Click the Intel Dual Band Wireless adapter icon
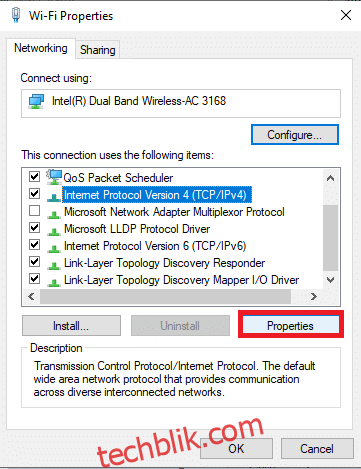The width and height of the screenshot is (361, 469). click(36, 101)
